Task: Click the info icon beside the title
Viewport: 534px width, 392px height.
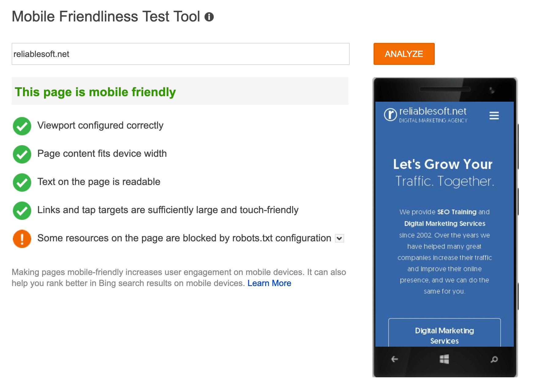Action: [209, 17]
